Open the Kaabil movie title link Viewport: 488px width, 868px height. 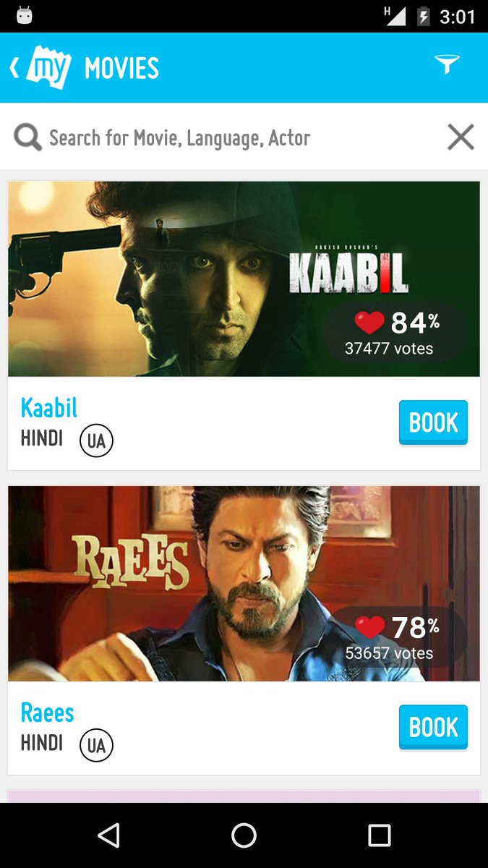tap(48, 407)
